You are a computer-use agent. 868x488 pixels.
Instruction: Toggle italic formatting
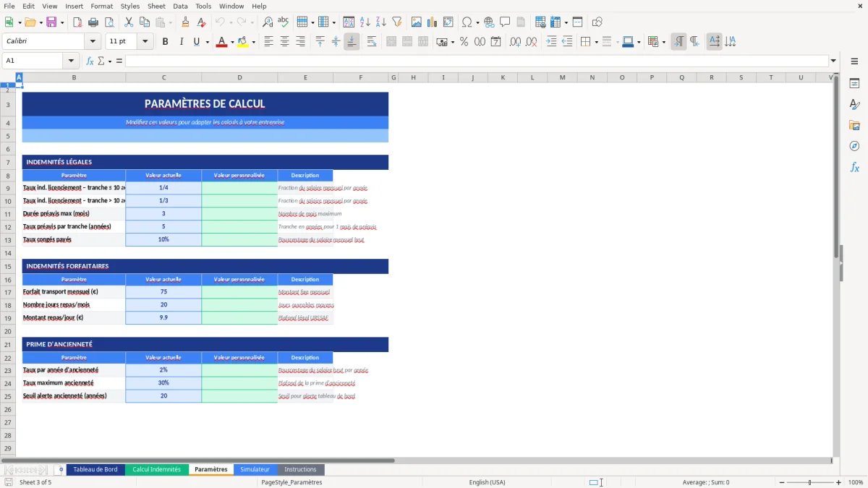pyautogui.click(x=182, y=41)
